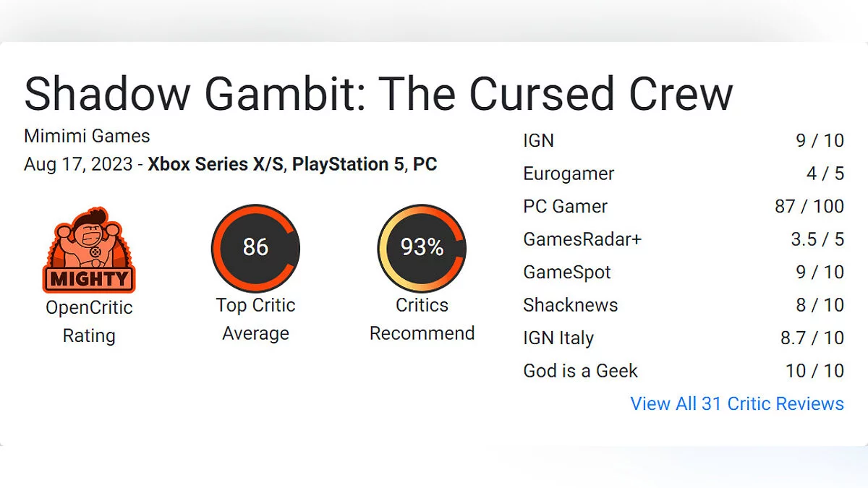This screenshot has height=488, width=868.
Task: Open the IGN Italy review entry
Action: tap(558, 338)
